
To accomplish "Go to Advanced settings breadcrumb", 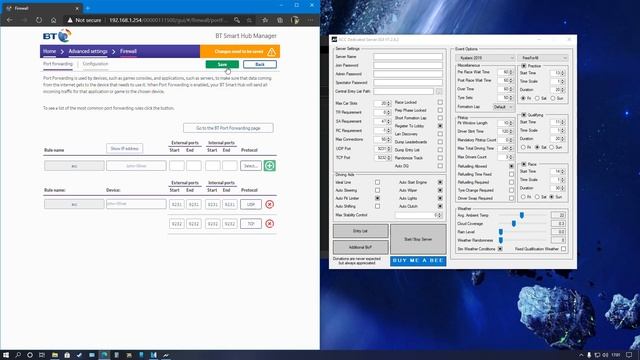I will [x=88, y=51].
